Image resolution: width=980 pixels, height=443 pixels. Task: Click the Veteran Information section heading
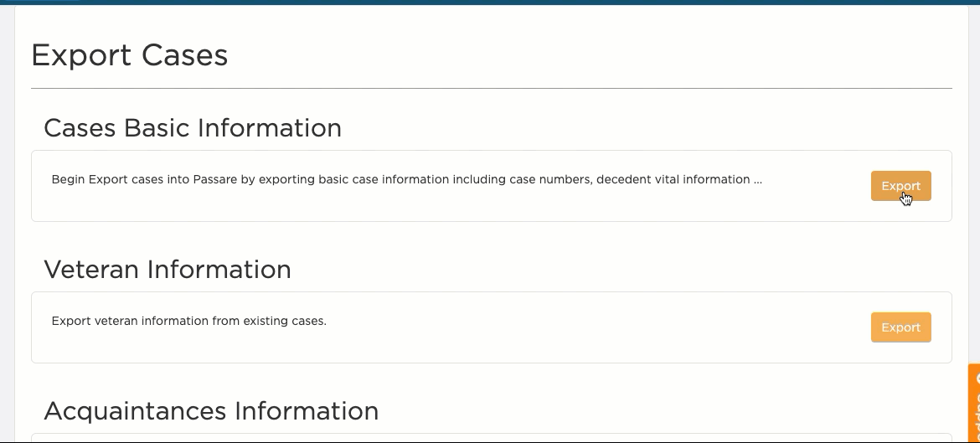(168, 270)
